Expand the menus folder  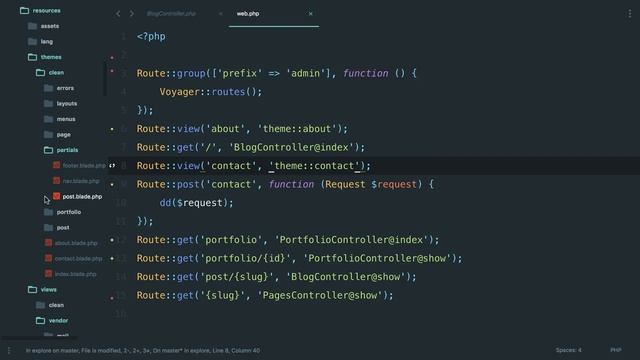[60, 119]
